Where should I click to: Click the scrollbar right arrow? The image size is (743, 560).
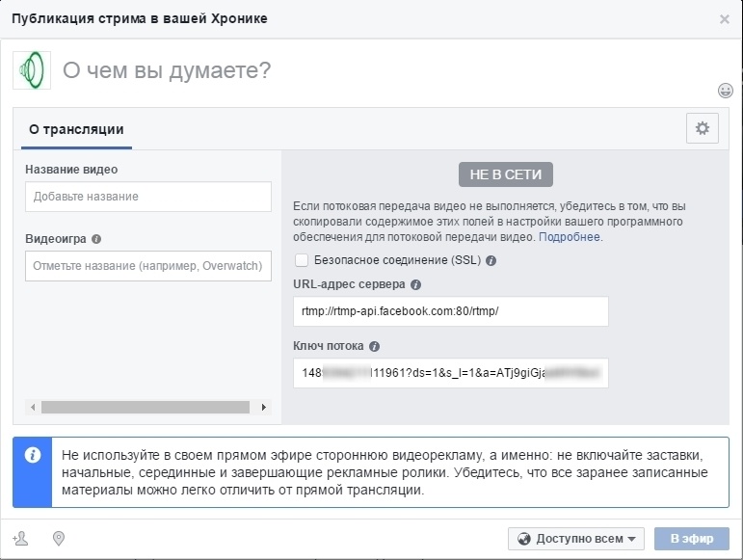264,408
